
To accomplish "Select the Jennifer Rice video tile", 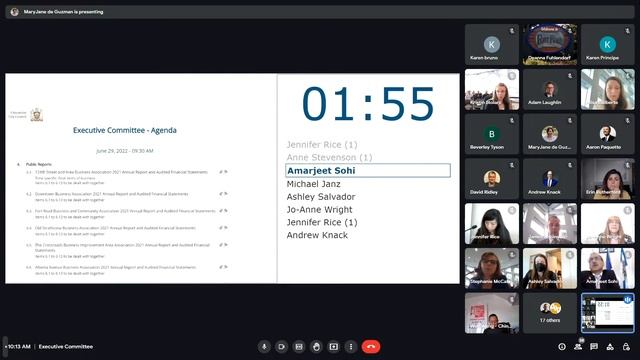I will pos(492,224).
